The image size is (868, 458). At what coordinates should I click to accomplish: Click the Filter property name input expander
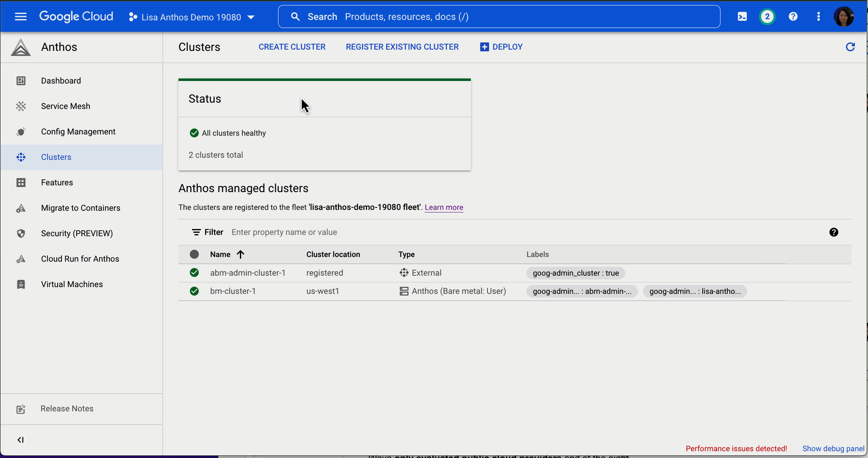point(284,232)
